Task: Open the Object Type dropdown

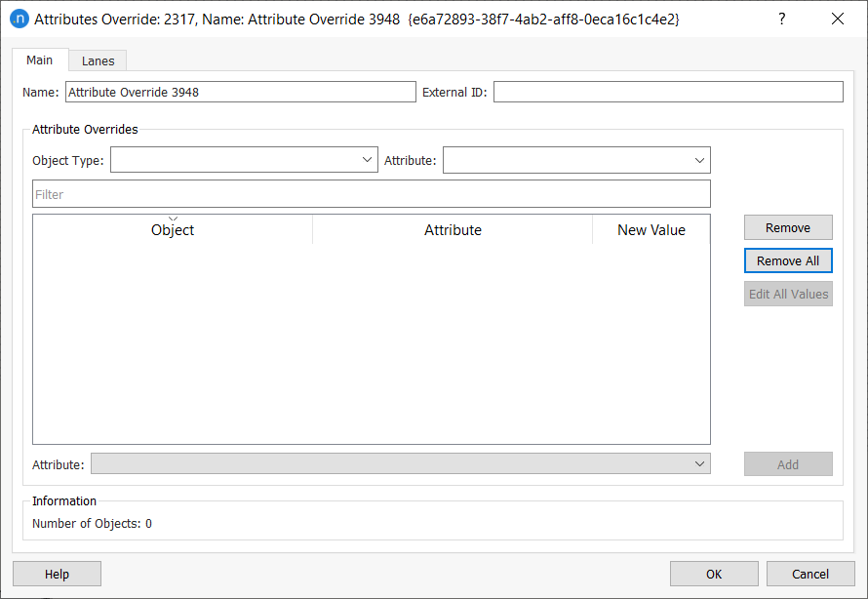Action: coord(244,160)
